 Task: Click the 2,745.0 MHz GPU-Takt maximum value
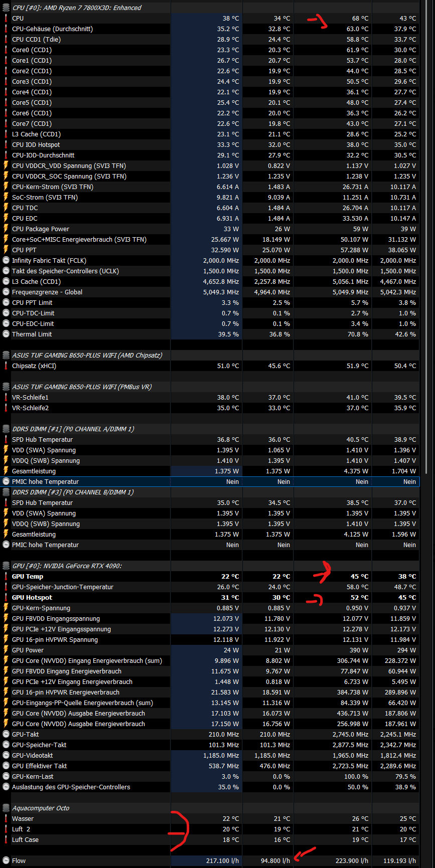[x=350, y=735]
